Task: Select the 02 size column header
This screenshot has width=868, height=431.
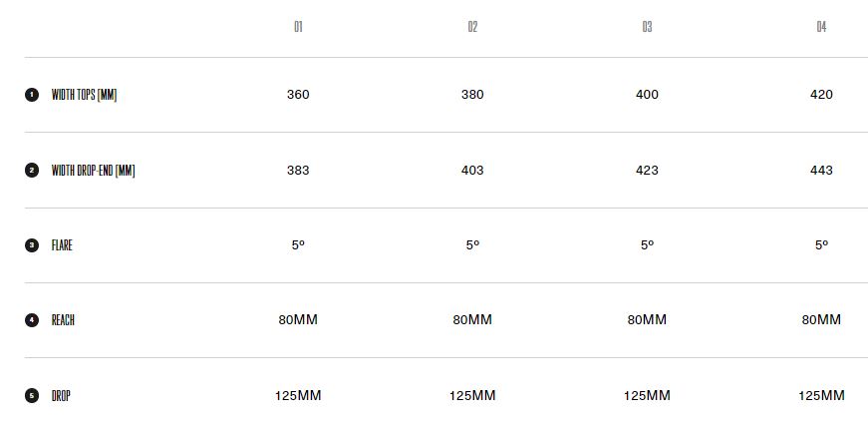Action: coord(472,27)
